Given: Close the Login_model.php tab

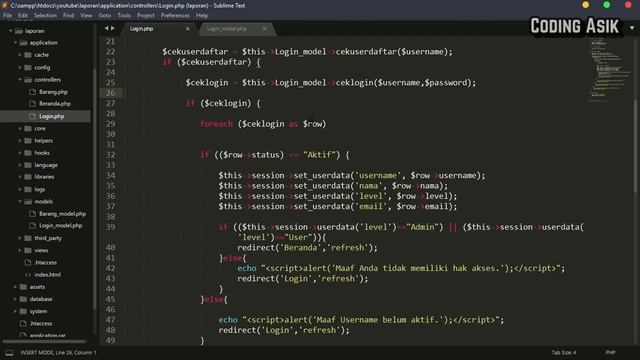Looking at the screenshot, I should tap(264, 29).
